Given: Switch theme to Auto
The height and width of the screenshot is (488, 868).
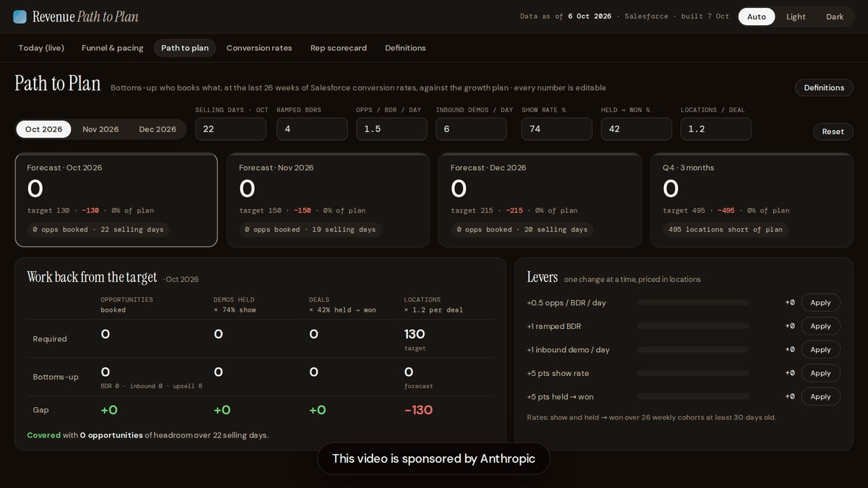Looking at the screenshot, I should tap(757, 17).
